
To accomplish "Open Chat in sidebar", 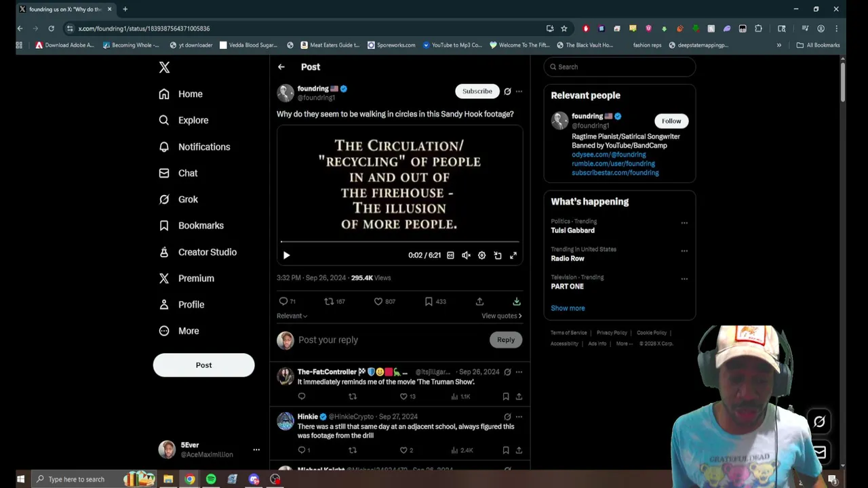I will coord(178,174).
